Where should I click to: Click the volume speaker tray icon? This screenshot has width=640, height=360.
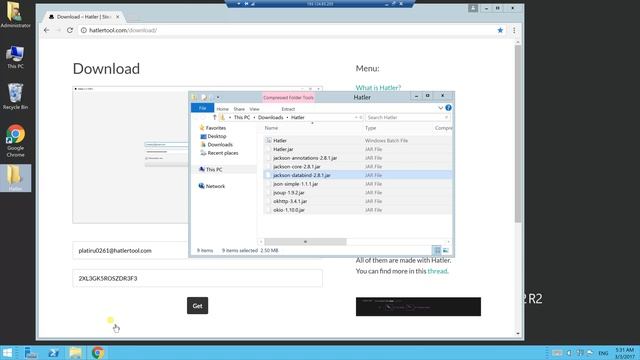569,353
